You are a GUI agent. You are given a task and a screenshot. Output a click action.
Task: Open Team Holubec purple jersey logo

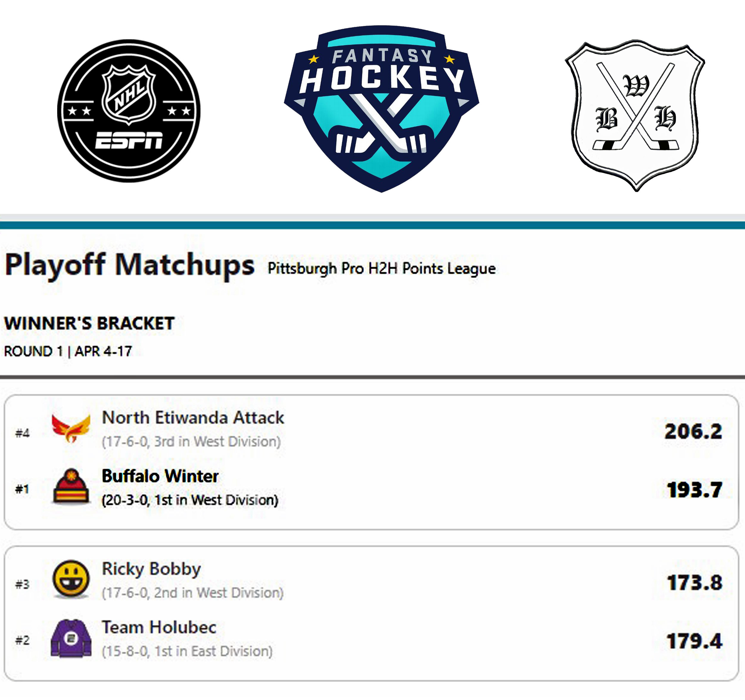click(71, 638)
